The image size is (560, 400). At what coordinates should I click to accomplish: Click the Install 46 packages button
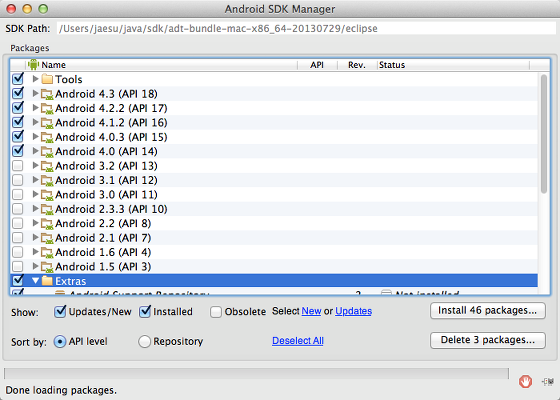click(488, 311)
